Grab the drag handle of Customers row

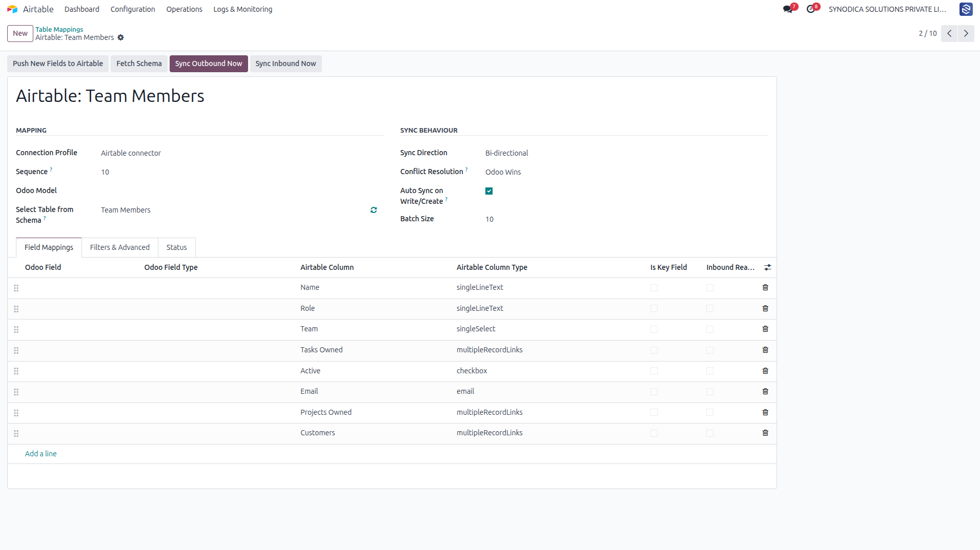[16, 433]
